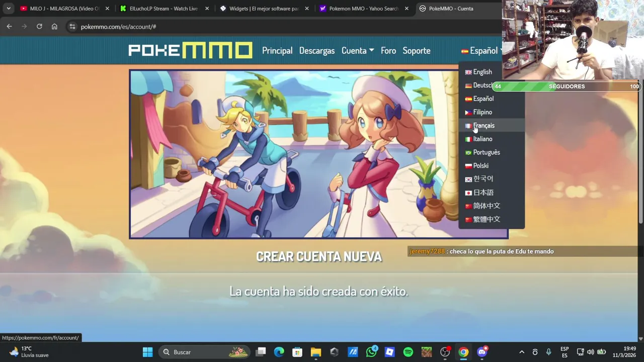Switch to the Pokemon MMO Yahoo Search tab
This screenshot has width=644, height=362.
pos(364,9)
